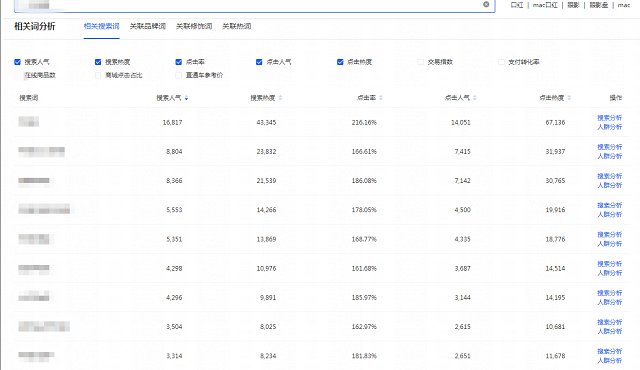The image size is (640, 370).
Task: Click 搜索分析 link in the 16,817 row
Action: pos(609,118)
